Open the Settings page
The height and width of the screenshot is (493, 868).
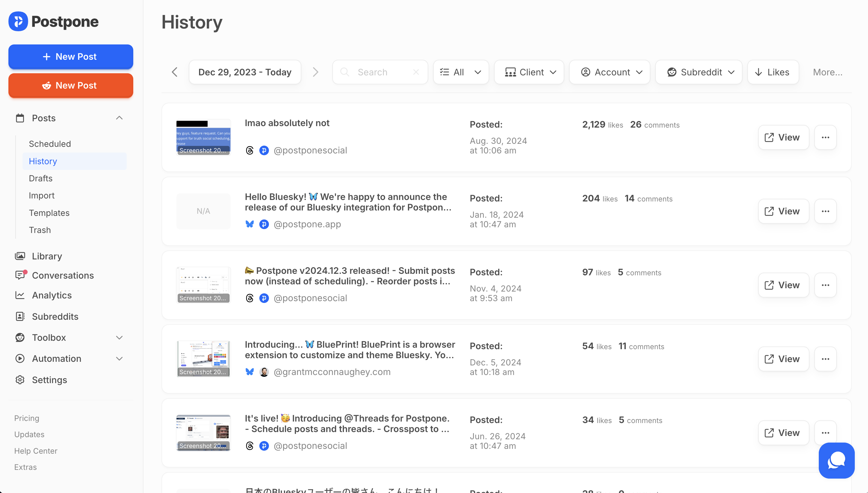[x=50, y=380]
